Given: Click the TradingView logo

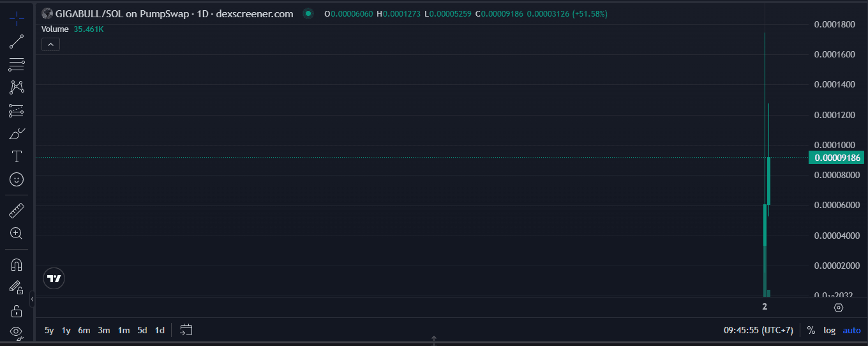Looking at the screenshot, I should tap(54, 278).
